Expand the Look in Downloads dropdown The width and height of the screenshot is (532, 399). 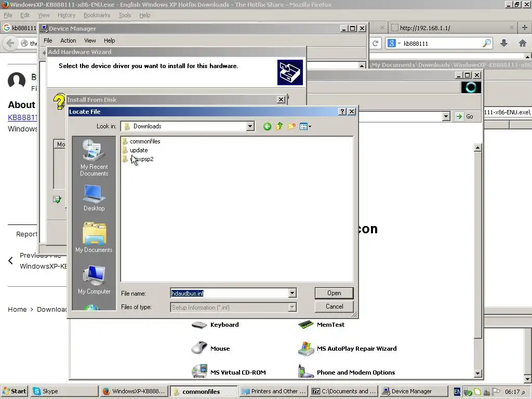click(x=250, y=126)
